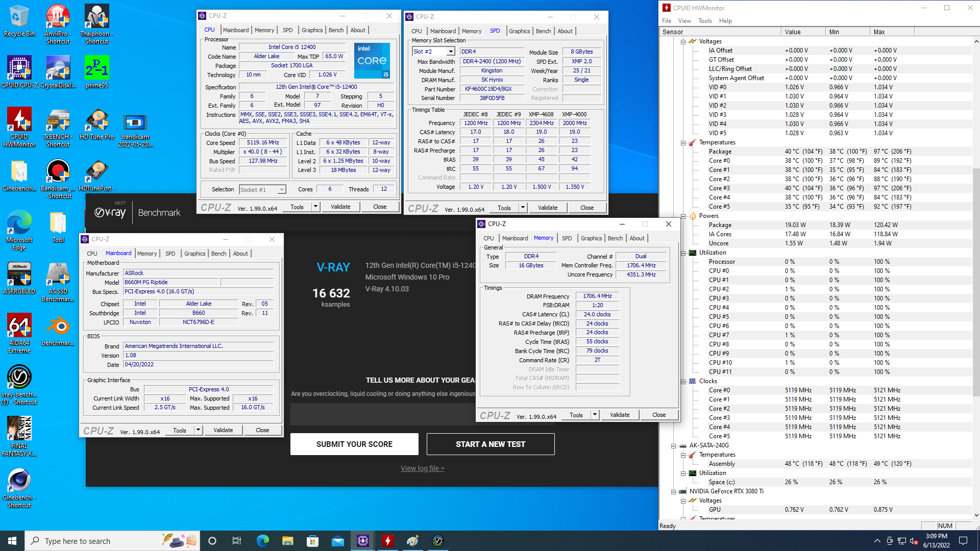Open the Thaiphoon Shortcut desktop icon
Screen dimensions: 980x551
[x=96, y=24]
